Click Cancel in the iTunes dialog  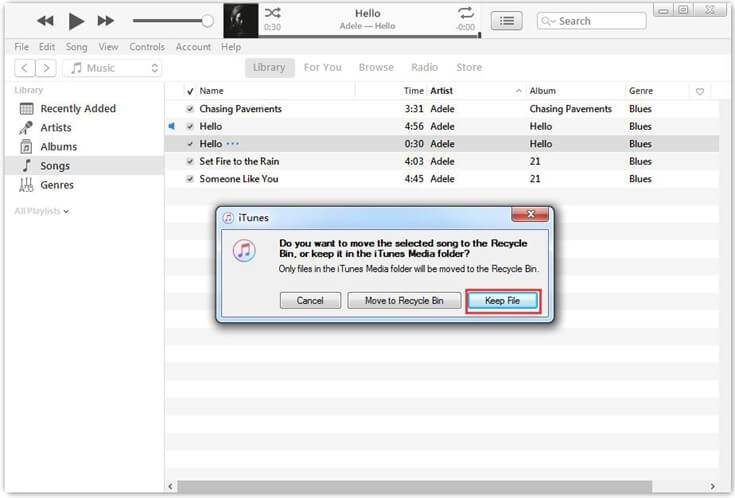[310, 301]
